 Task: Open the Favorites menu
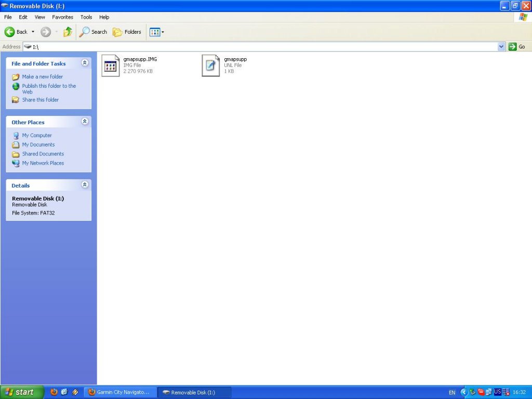tap(62, 17)
